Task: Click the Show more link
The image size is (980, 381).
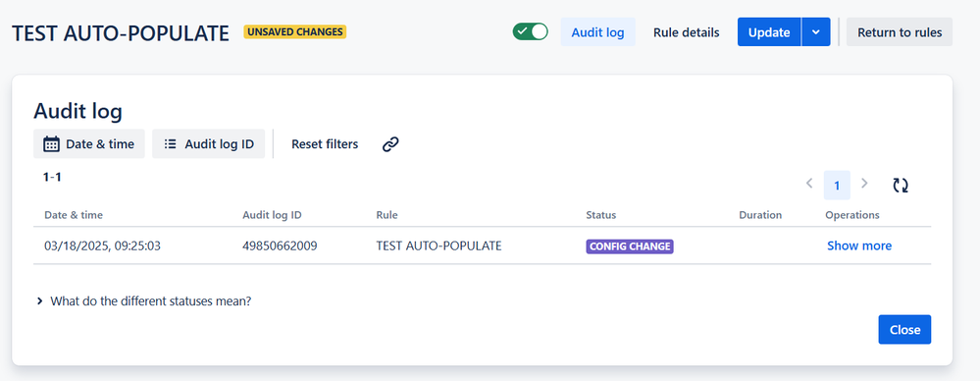Action: (859, 245)
